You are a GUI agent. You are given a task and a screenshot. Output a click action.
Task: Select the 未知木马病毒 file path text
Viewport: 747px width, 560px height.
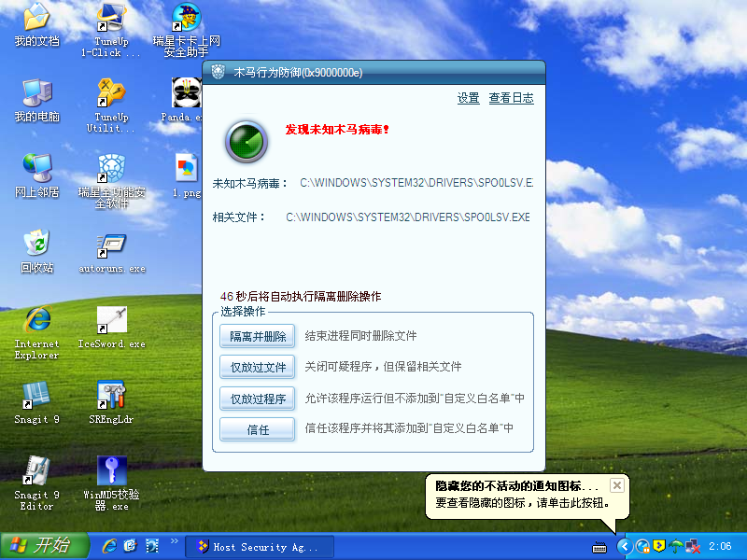pos(416,183)
